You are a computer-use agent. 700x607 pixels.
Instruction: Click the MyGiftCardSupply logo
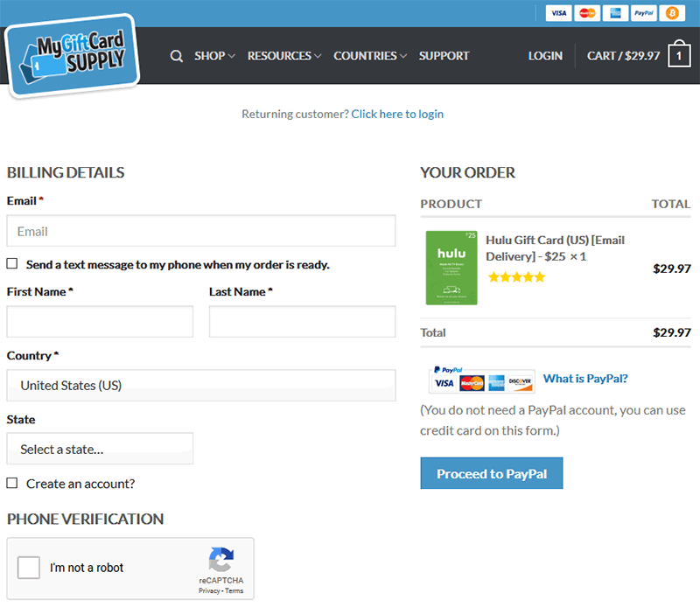click(x=73, y=55)
